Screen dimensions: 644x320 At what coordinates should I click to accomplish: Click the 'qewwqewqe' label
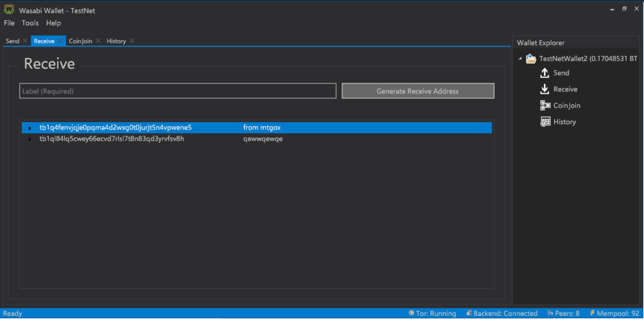coord(263,139)
